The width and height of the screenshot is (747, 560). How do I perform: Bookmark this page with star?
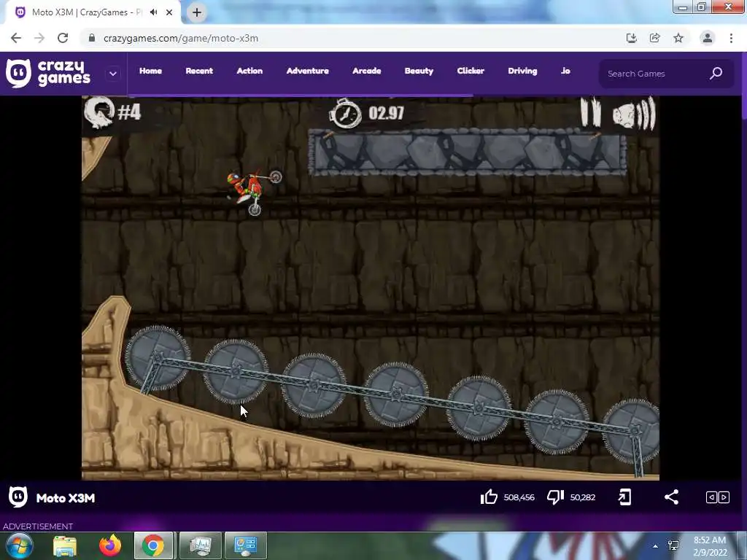(678, 38)
